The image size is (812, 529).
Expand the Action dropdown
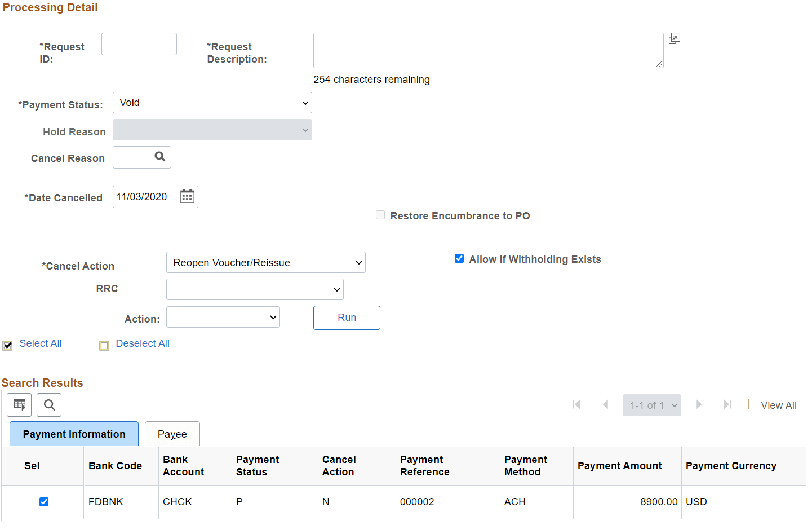coord(223,316)
